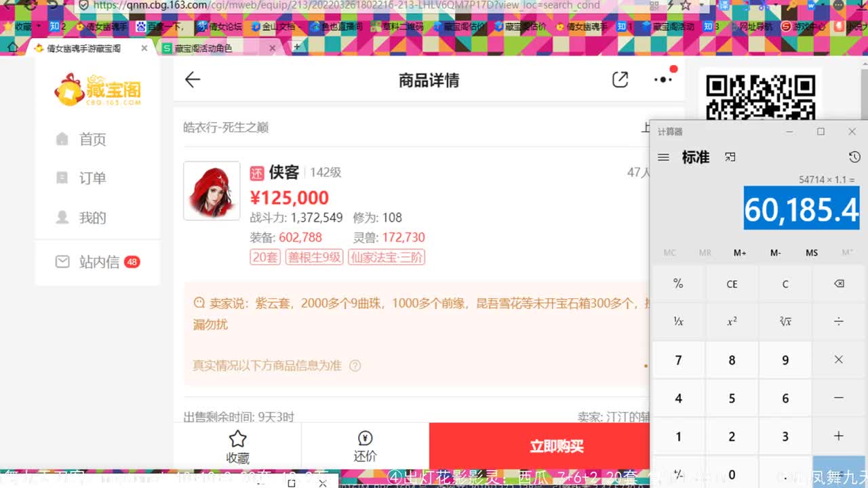
Task: Click the calculator 1 key
Action: click(678, 436)
